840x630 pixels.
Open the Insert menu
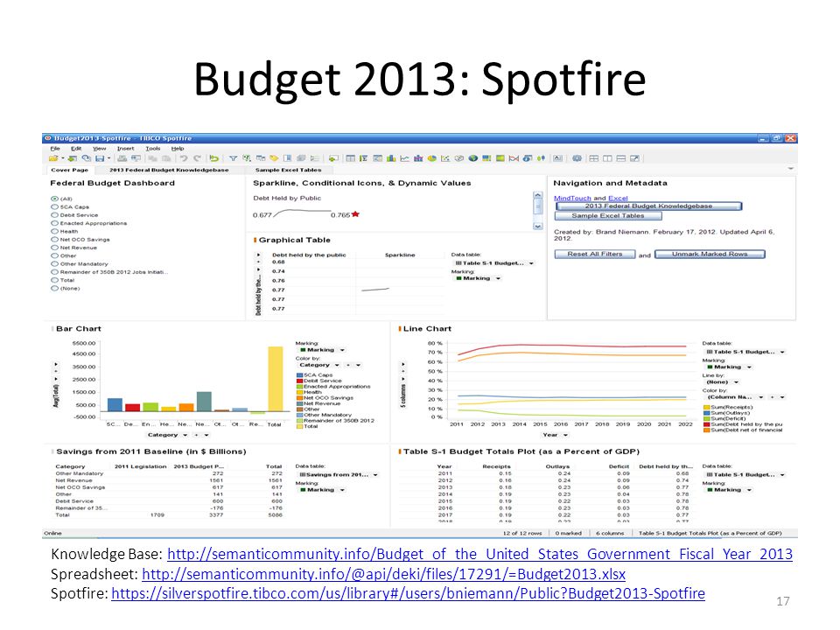[x=126, y=149]
